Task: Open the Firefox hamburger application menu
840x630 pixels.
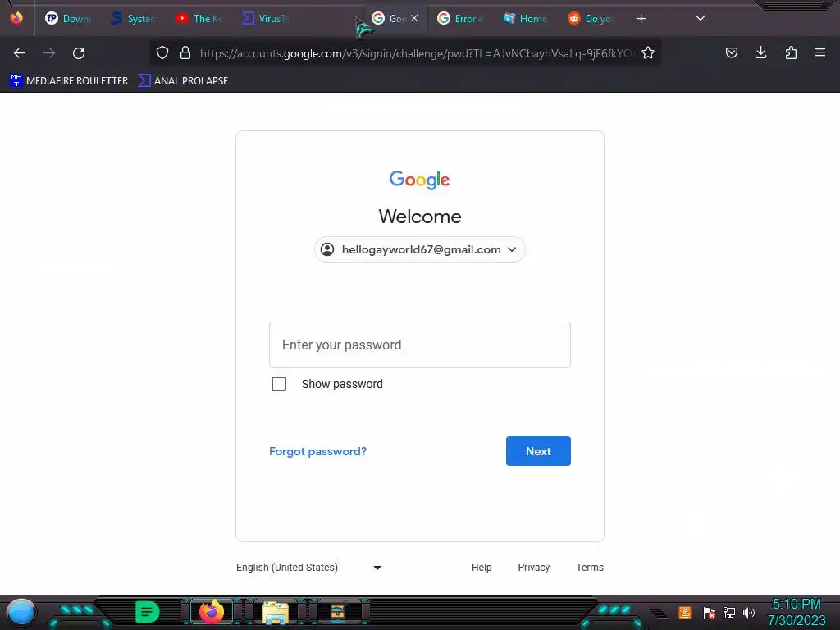Action: [819, 52]
